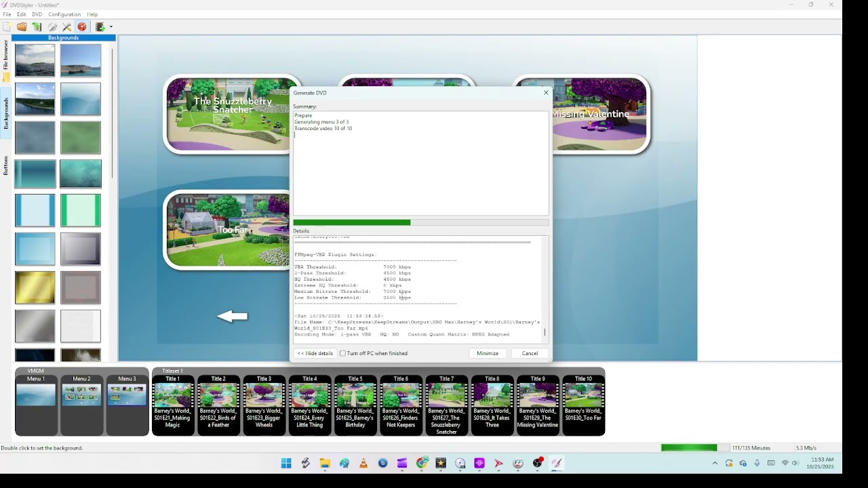Open the Configuration menu
The image size is (868, 488).
64,14
